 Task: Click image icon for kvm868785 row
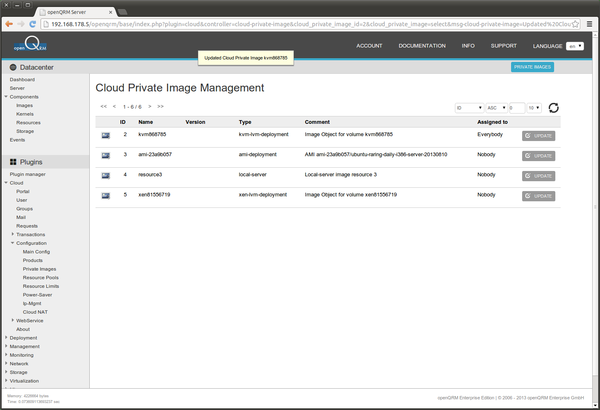pos(106,136)
